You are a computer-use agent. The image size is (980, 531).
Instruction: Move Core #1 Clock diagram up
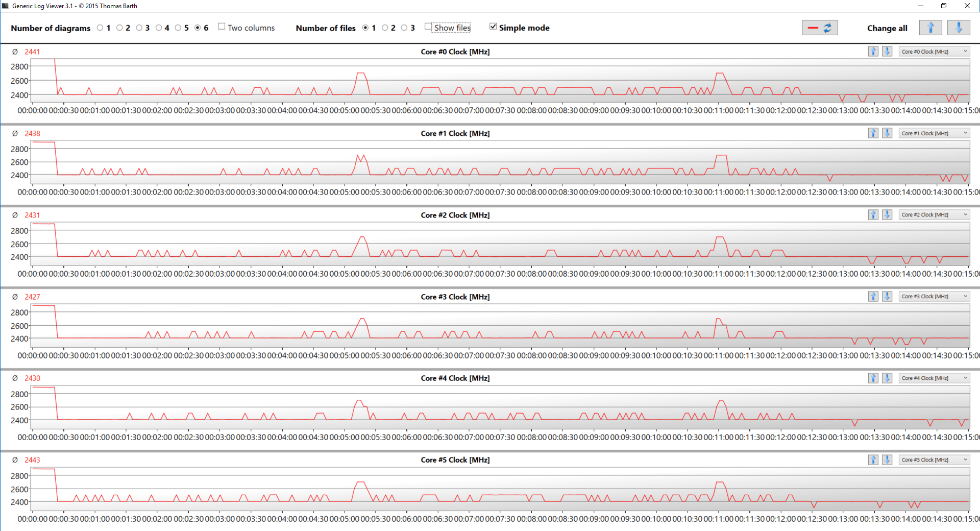[873, 133]
